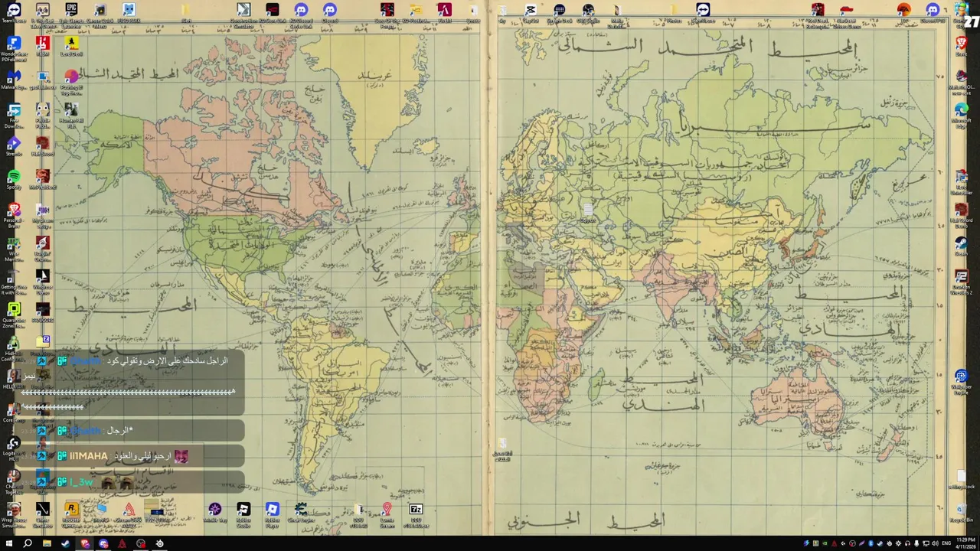The image size is (980, 551).
Task: Open the Brave browser desktop icon
Action: point(962,46)
